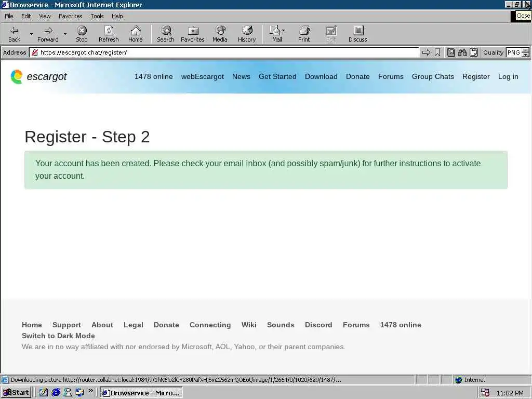Click the Register navbar link
The width and height of the screenshot is (532, 399).
tap(476, 77)
